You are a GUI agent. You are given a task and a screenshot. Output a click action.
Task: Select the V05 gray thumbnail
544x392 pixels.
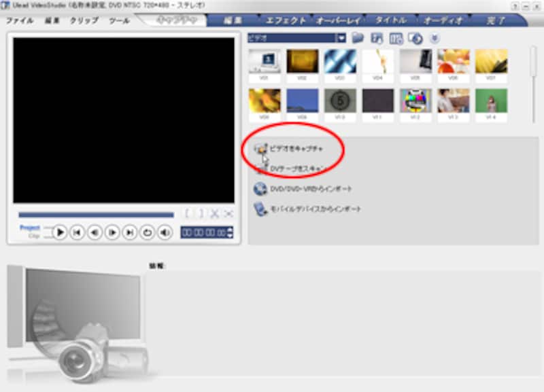pyautogui.click(x=415, y=61)
